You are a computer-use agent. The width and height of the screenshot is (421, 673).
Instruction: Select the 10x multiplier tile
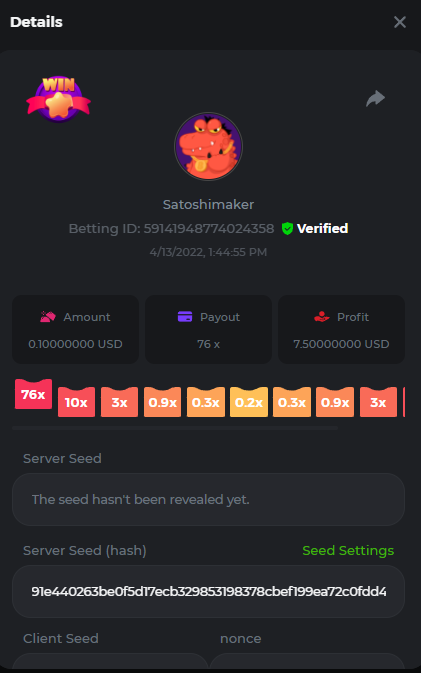pos(76,402)
